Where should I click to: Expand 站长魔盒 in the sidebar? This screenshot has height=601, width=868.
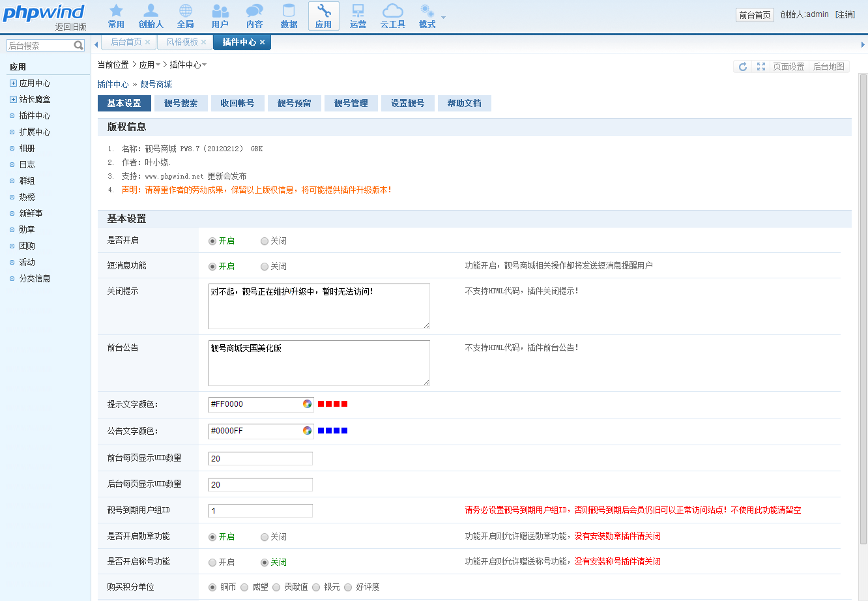coord(13,100)
